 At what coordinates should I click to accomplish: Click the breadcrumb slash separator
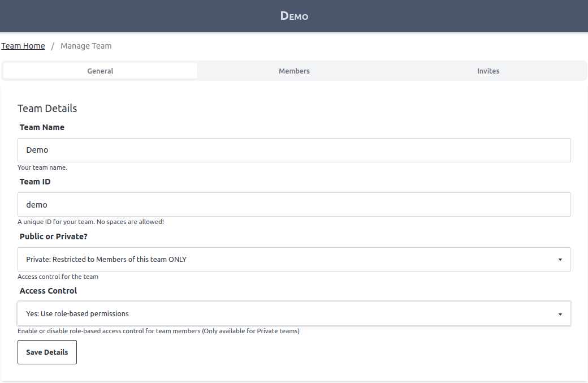(53, 46)
